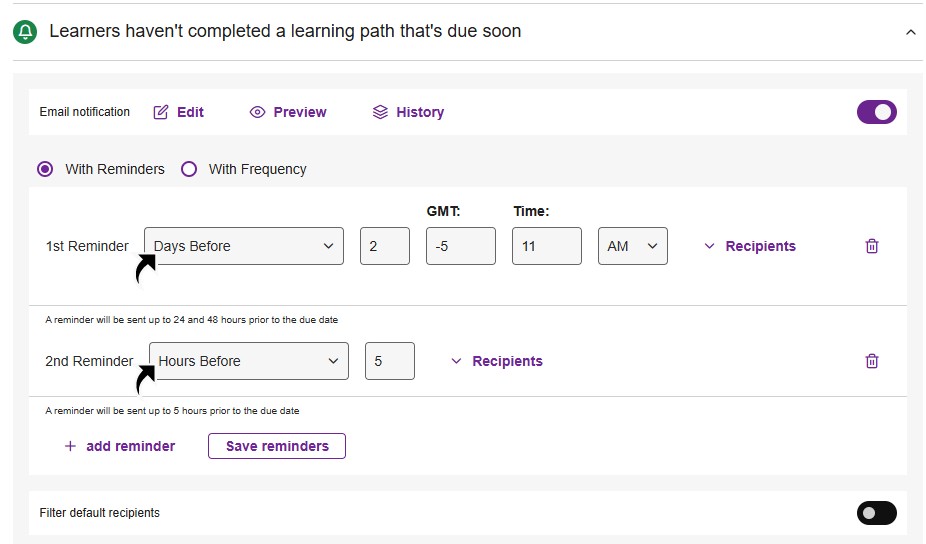The height and width of the screenshot is (544, 926).
Task: Click the Time hour input field
Action: pos(546,246)
